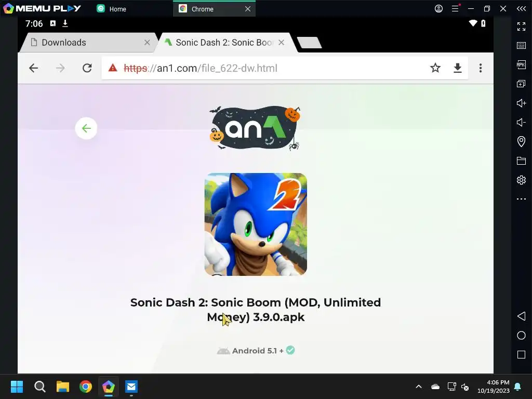Click the Sonic Dash 2 apk title text
Screen dimensions: 532x399
tap(256, 310)
